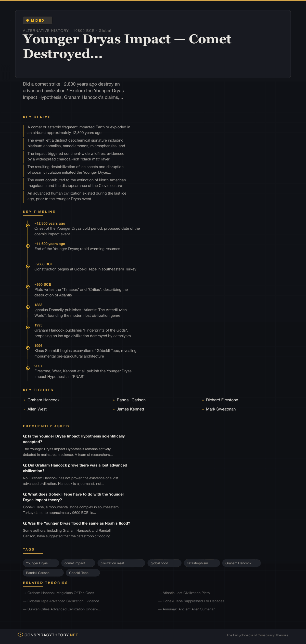The image size is (306, 644).
Task: Go to Annunaki Ancient Alien Sumerian theory
Action: (x=189, y=609)
